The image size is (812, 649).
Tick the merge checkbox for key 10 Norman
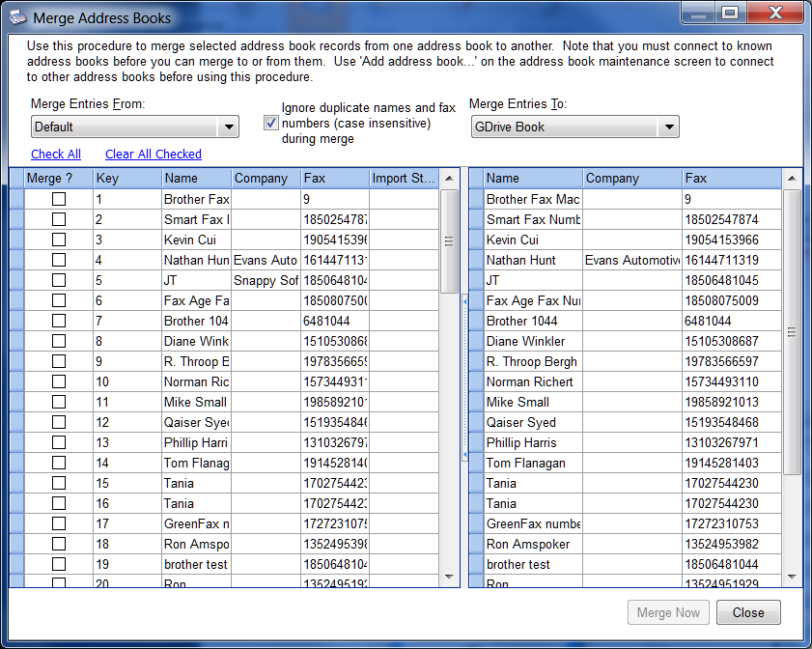point(59,381)
